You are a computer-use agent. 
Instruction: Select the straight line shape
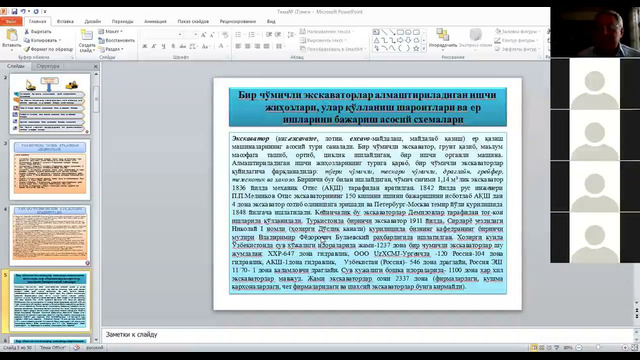384,32
